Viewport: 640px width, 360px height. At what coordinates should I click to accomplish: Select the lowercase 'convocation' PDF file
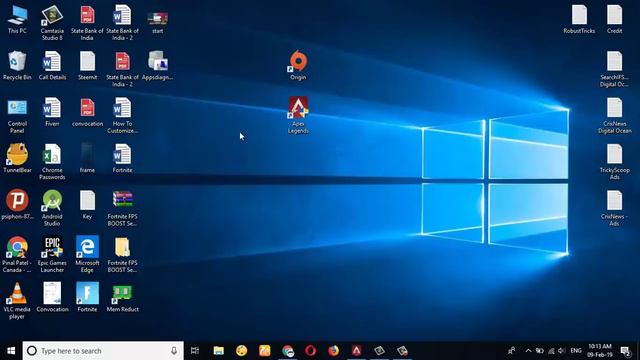(x=87, y=112)
